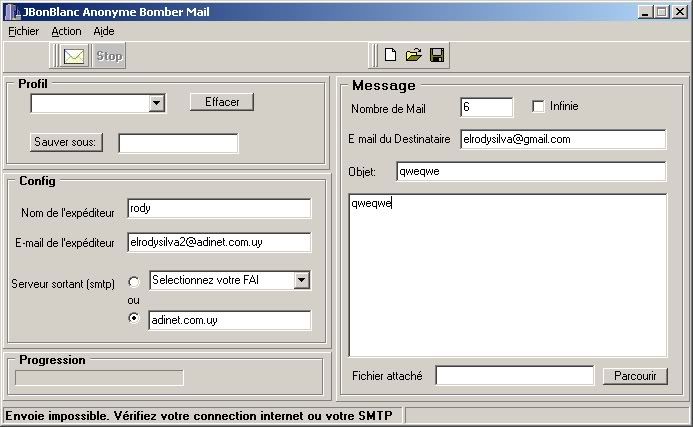Click the Sauver sous button

tap(66, 142)
